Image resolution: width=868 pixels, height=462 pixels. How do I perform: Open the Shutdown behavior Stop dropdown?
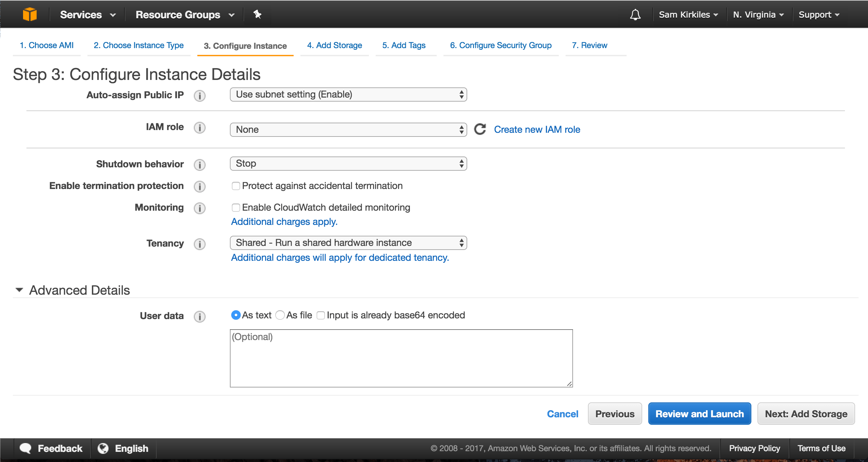(348, 164)
